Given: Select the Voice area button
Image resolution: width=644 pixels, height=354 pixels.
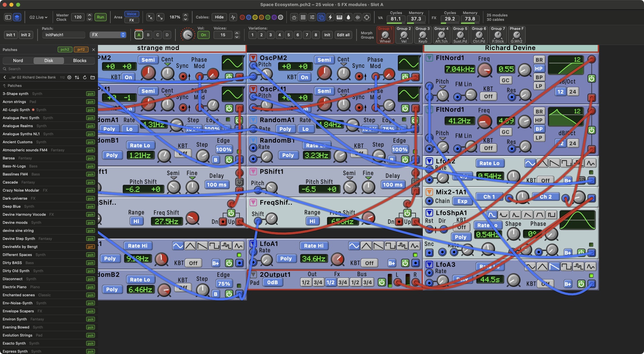Looking at the screenshot, I should (131, 14).
